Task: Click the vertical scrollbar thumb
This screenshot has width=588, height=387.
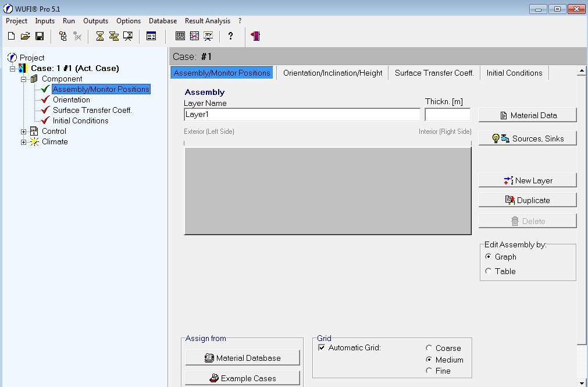Action: [582, 210]
